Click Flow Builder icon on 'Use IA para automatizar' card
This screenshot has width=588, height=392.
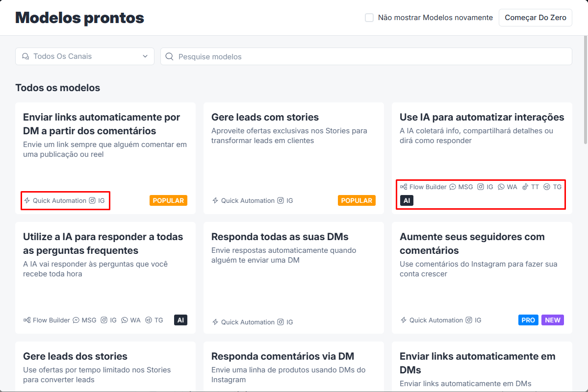point(404,187)
